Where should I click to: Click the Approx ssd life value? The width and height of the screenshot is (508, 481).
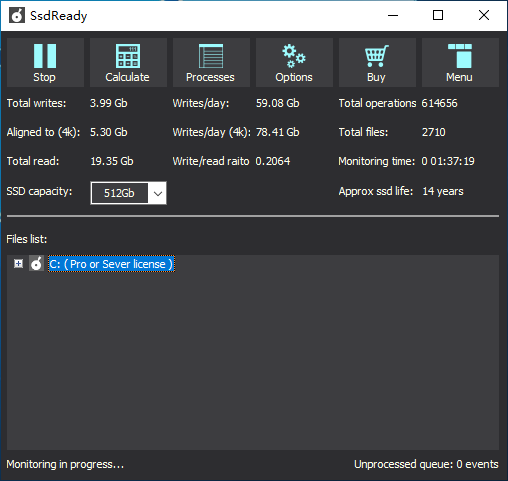tap(443, 191)
